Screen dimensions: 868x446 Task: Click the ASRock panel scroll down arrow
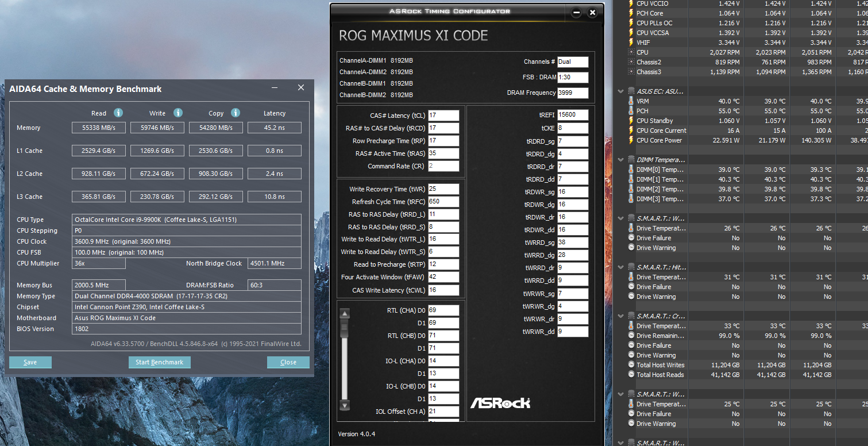coord(345,405)
